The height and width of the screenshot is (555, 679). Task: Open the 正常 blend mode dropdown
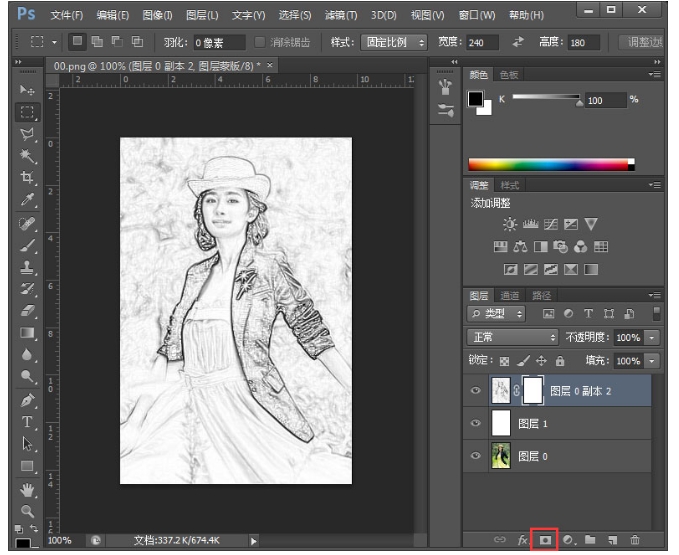(513, 338)
